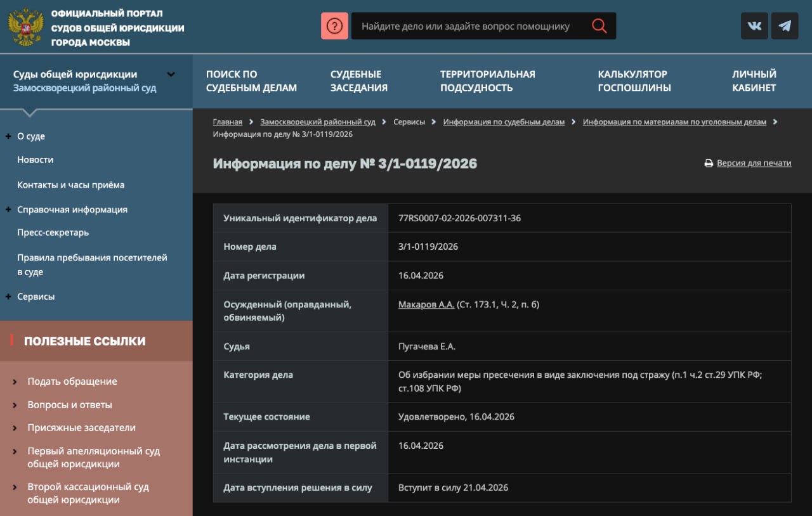812x516 pixels.
Task: Click 'Главная' in the breadcrumb
Action: (228, 122)
